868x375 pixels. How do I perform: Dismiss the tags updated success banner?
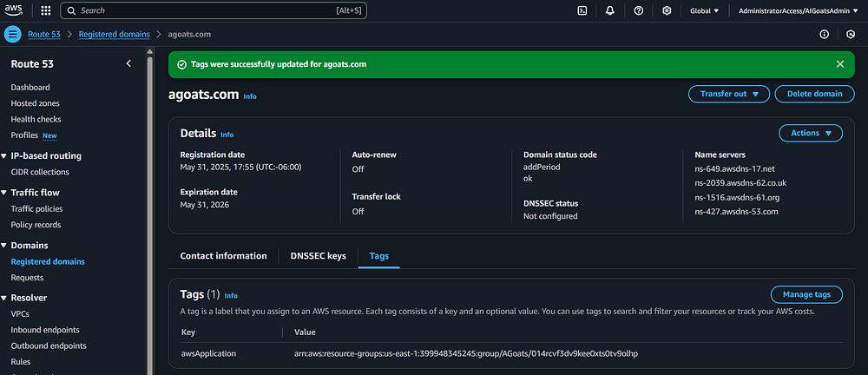[839, 64]
